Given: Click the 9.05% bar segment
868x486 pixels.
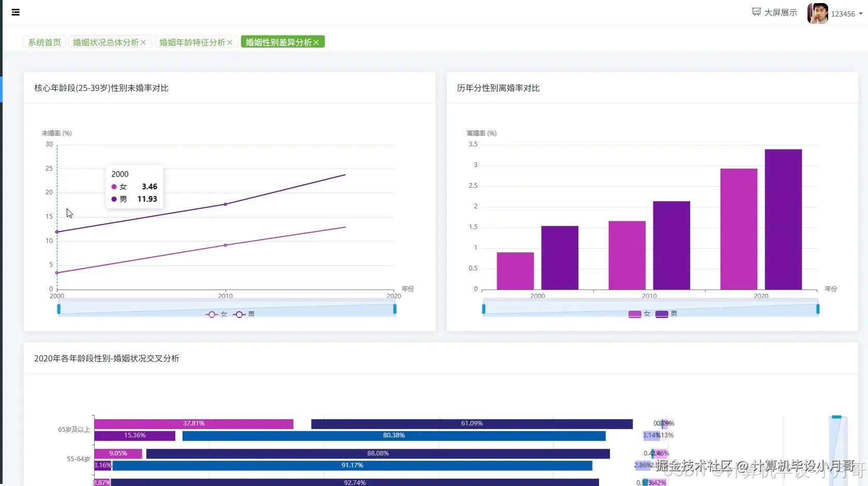Looking at the screenshot, I should click(x=118, y=454).
